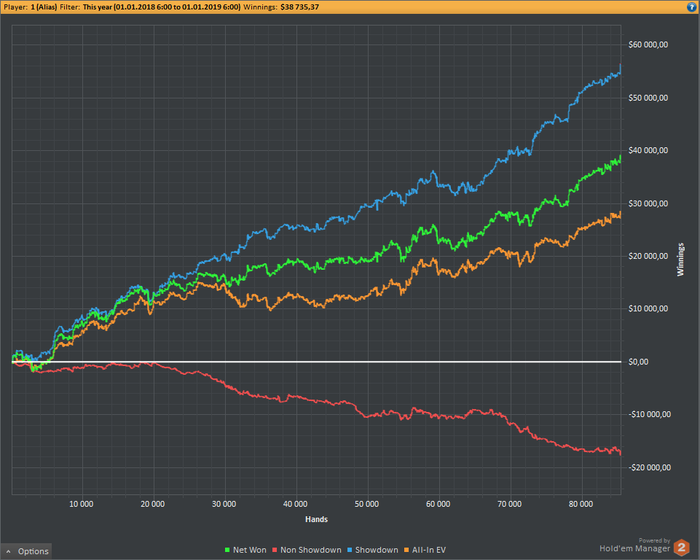Click the 20 000 hands axis label

click(x=153, y=504)
